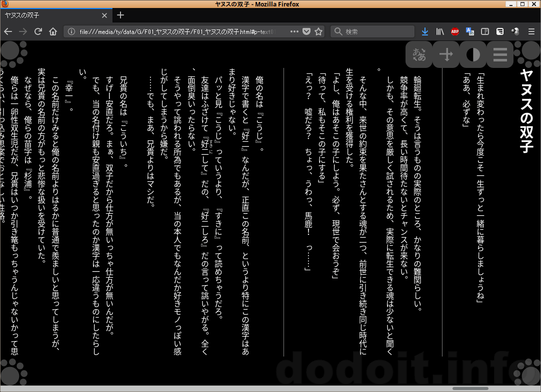This screenshot has width=541, height=392.
Task: Click the forward navigation arrow
Action: (x=23, y=31)
